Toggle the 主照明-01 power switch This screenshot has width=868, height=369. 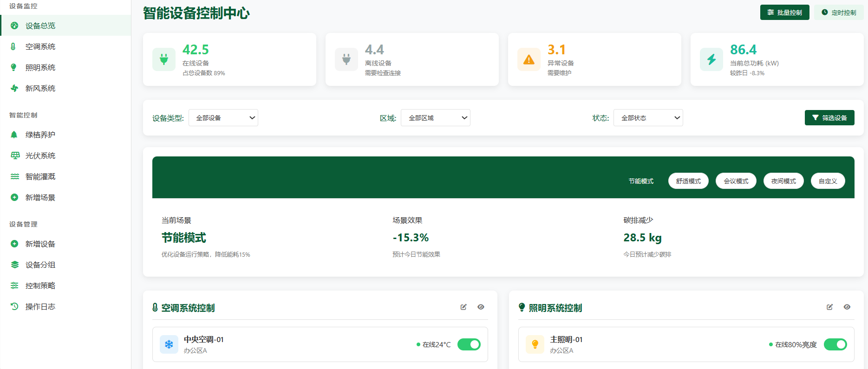[x=835, y=344]
